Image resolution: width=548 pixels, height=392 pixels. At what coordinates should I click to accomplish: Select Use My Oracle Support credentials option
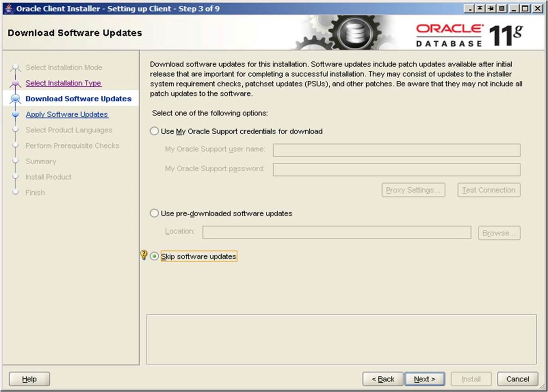click(154, 131)
